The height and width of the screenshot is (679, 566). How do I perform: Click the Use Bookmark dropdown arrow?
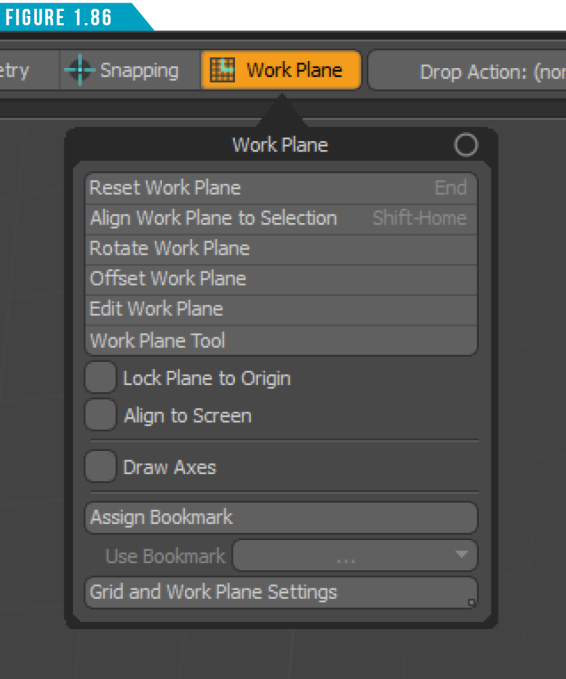(462, 554)
